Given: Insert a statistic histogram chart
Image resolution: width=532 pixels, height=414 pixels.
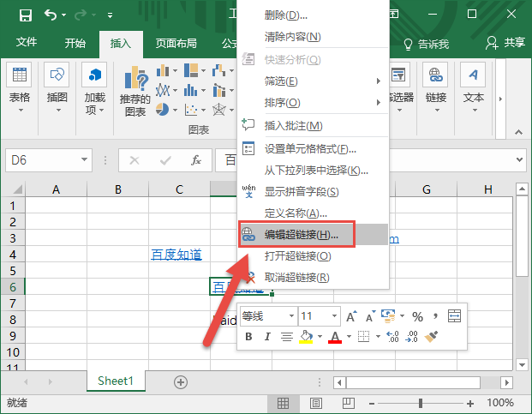Looking at the screenshot, I should click(x=191, y=90).
